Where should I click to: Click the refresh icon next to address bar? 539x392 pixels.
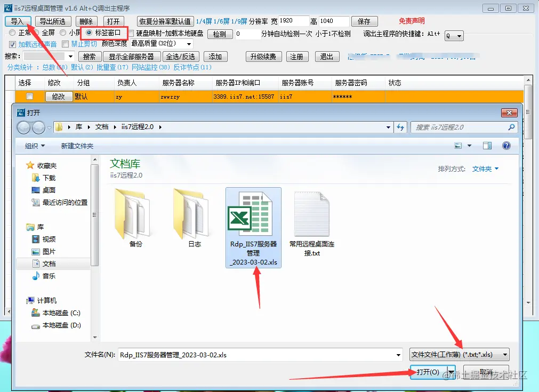tap(400, 127)
